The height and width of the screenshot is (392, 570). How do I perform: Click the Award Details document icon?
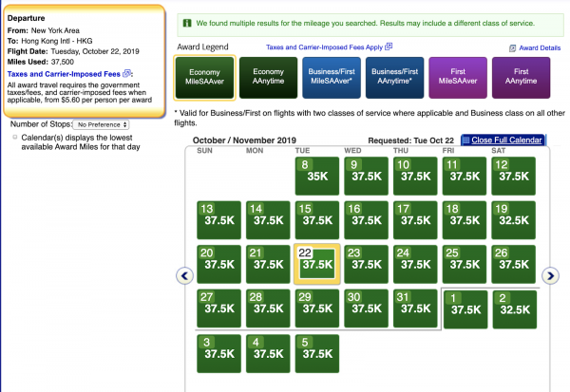coord(513,47)
